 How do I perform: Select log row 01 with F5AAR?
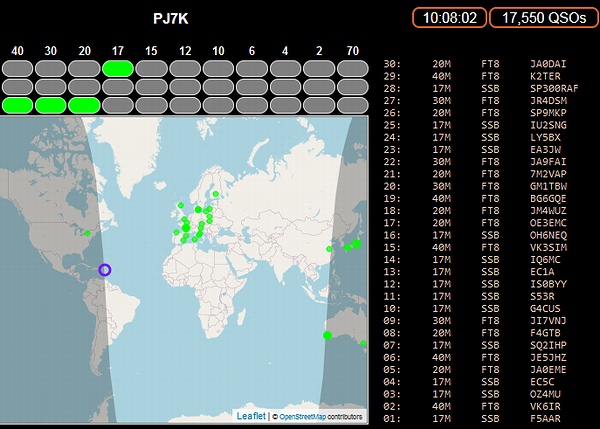pos(472,419)
